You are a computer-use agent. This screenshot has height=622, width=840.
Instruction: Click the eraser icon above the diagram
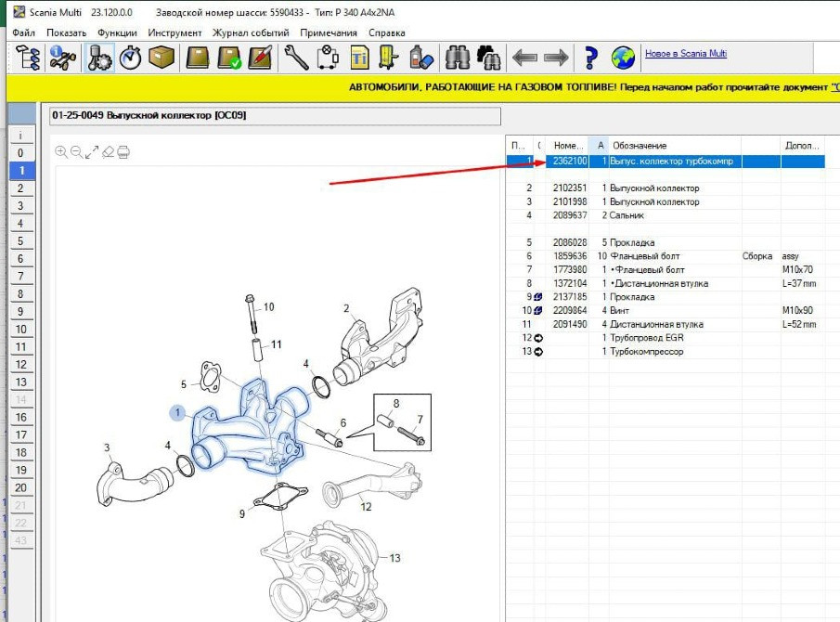108,152
